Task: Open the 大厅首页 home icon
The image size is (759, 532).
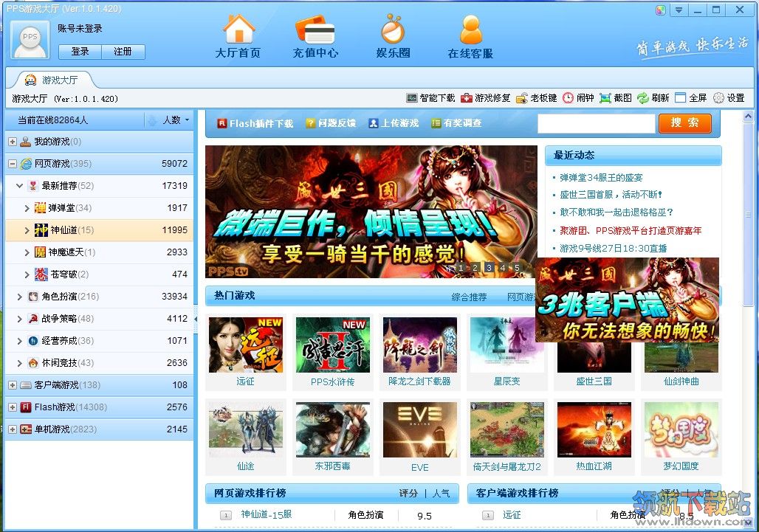Action: [238, 37]
